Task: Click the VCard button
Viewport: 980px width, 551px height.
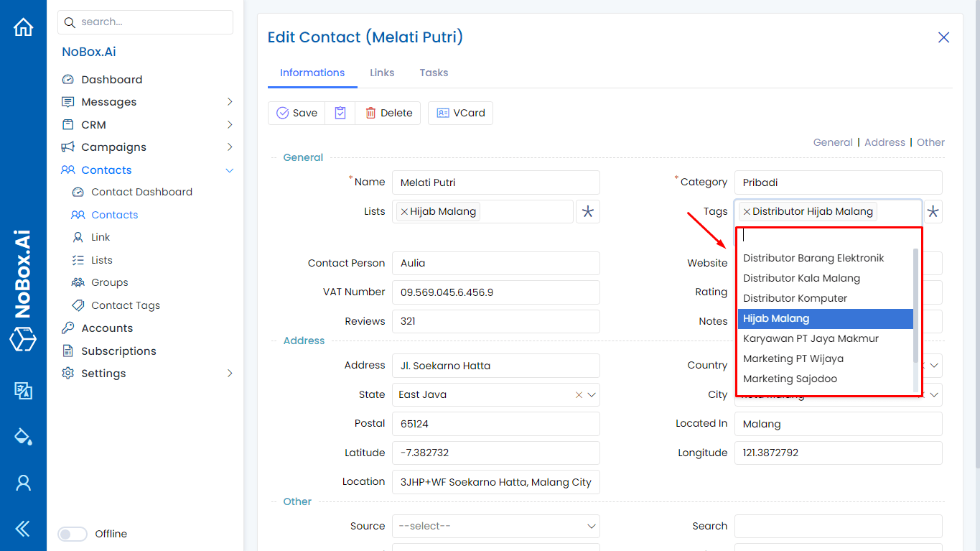Action: (460, 113)
